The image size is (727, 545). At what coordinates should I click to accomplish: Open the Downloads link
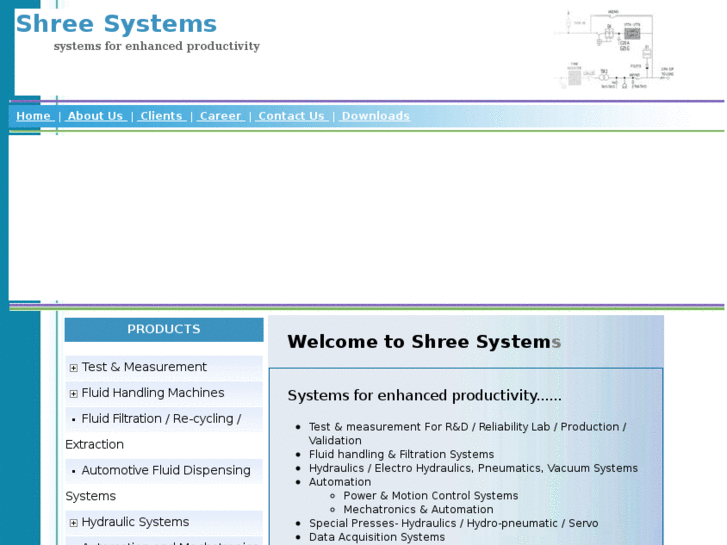pos(375,116)
